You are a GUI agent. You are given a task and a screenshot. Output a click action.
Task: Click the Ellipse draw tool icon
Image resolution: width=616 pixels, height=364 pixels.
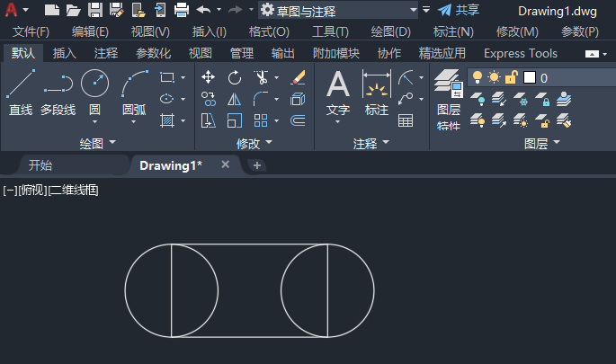click(167, 99)
